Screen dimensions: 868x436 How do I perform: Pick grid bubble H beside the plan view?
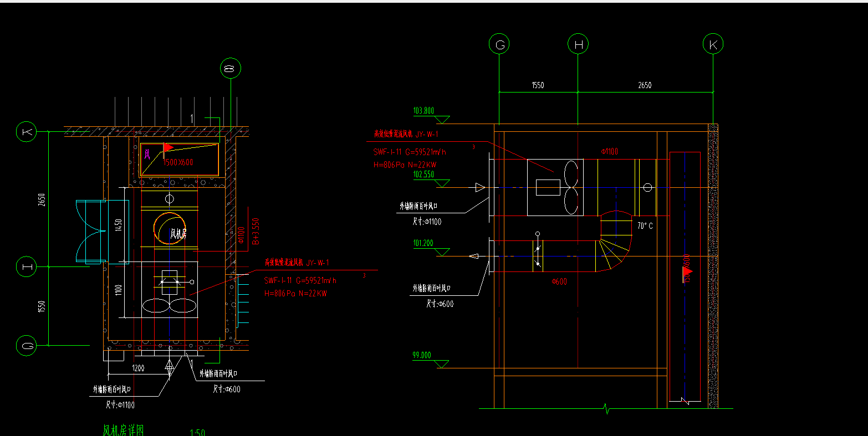(x=27, y=266)
